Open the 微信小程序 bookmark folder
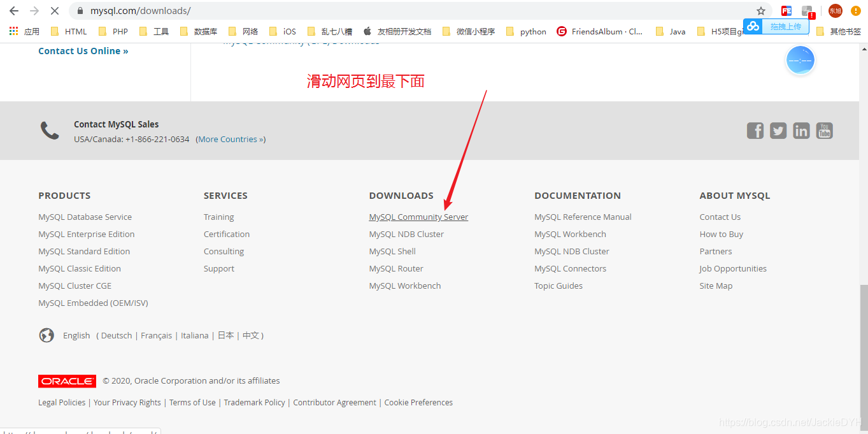Screen dimensions: 868x434 point(468,31)
